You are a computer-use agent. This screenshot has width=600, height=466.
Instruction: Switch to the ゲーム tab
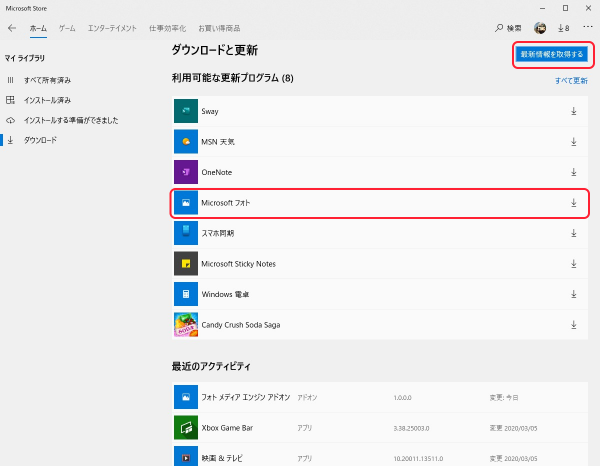pos(67,28)
